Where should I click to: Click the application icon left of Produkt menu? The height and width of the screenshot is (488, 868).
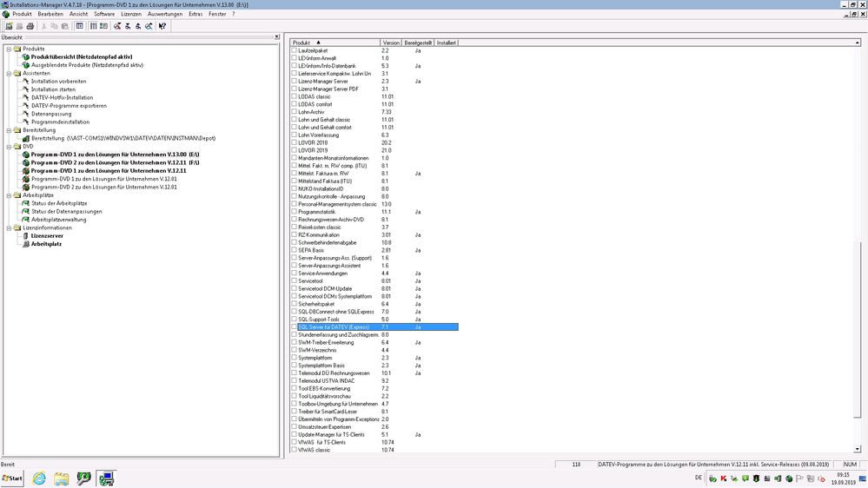(5, 14)
